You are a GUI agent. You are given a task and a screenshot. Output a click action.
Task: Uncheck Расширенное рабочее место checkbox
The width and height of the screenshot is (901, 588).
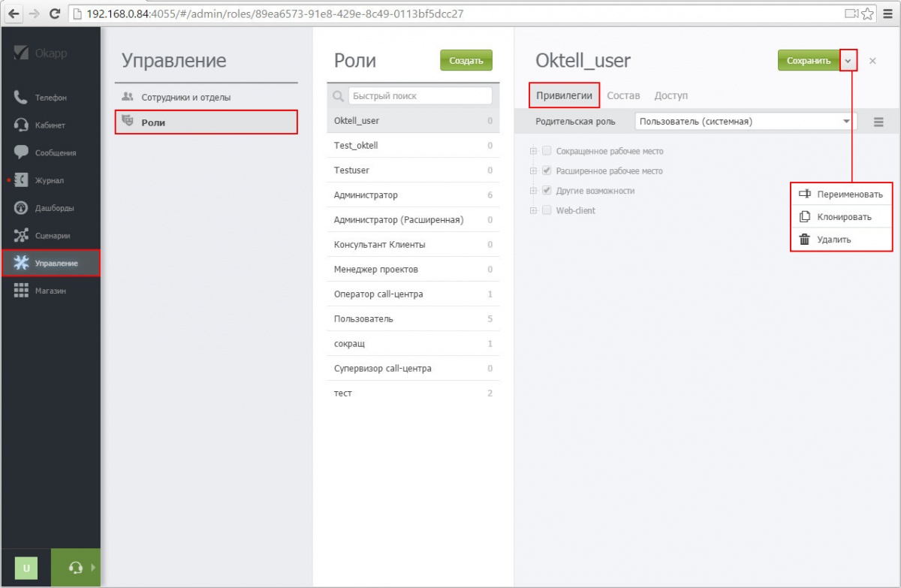(547, 170)
